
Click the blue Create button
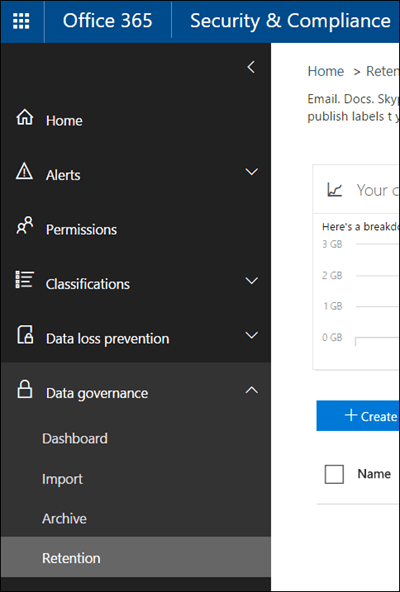[x=358, y=416]
